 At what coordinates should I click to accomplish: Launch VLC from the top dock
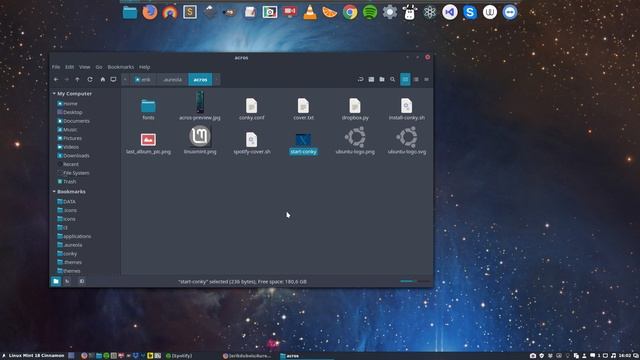(x=310, y=12)
